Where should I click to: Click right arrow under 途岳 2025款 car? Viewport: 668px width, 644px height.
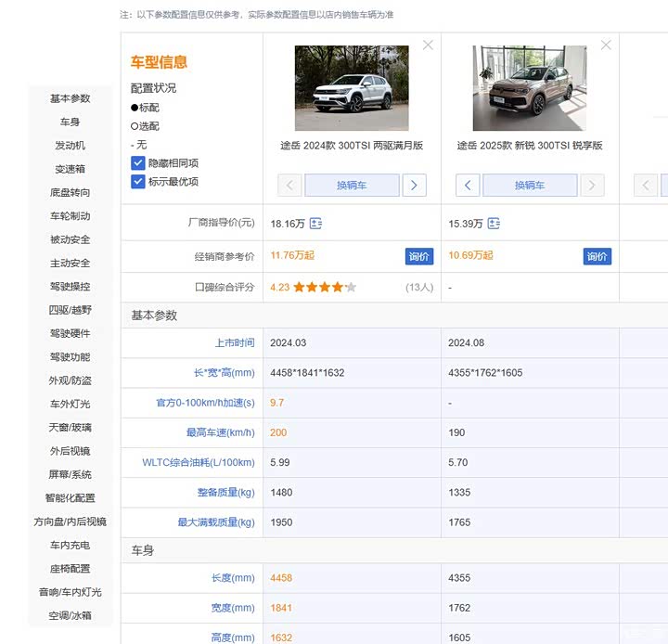(x=592, y=186)
